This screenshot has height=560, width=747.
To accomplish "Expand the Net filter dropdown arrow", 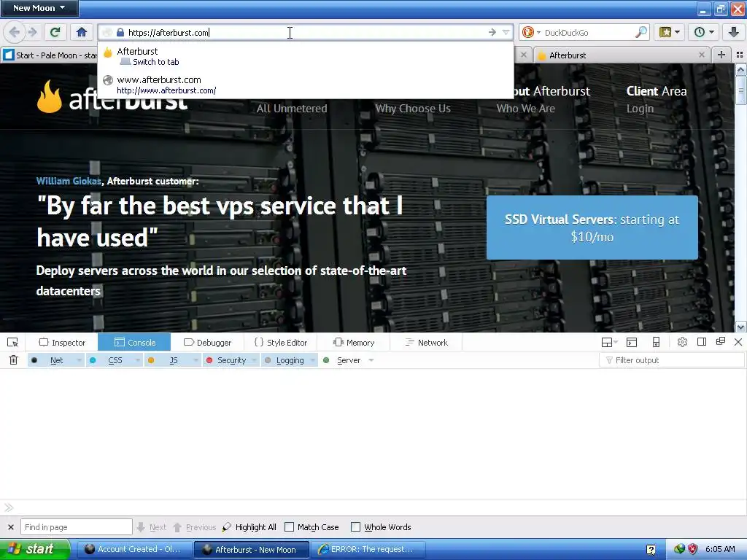I will (79, 360).
